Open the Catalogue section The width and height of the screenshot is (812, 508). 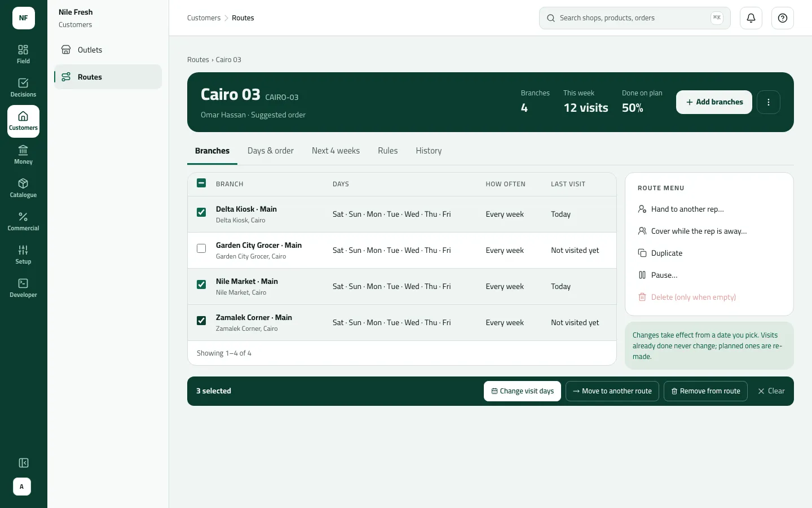pyautogui.click(x=23, y=189)
